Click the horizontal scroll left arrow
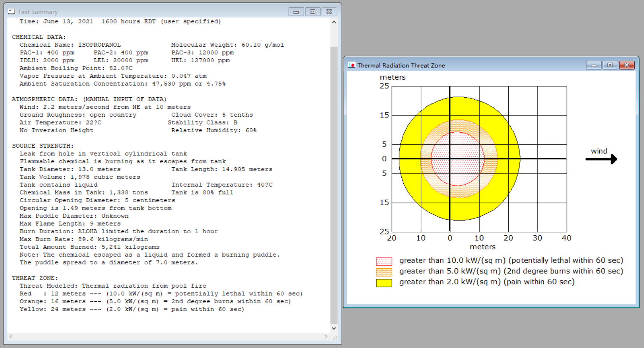 (x=11, y=336)
